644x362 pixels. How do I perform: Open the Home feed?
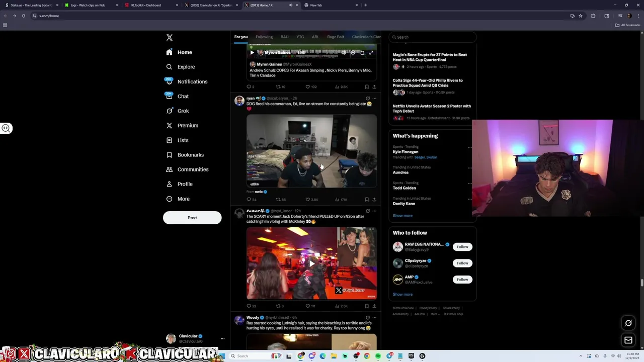[x=179, y=52]
